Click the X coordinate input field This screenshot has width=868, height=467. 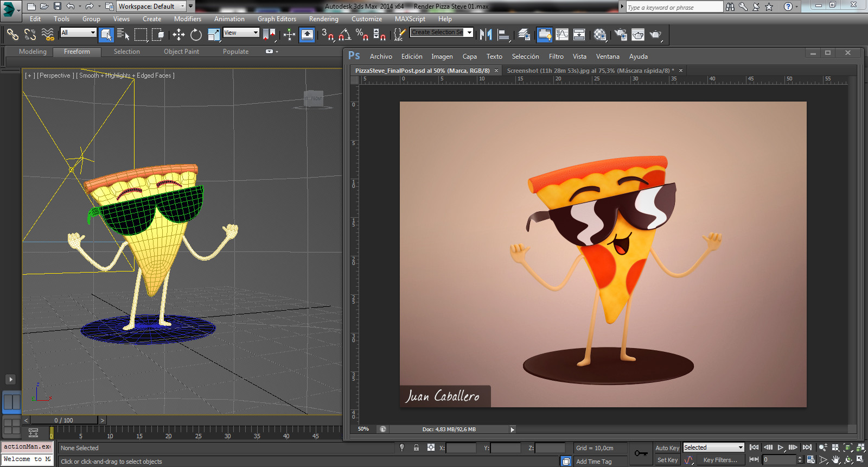[461, 448]
